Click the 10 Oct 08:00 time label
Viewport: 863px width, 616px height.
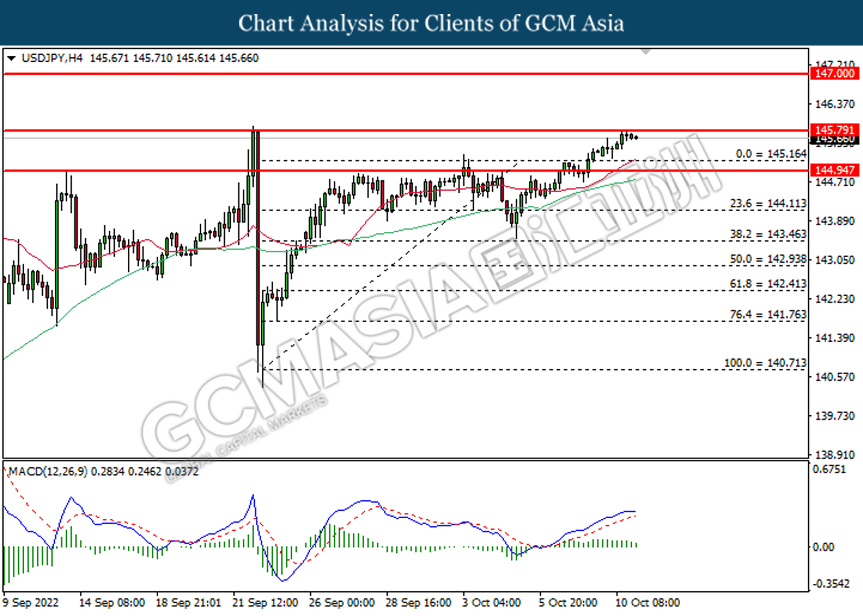pos(648,603)
